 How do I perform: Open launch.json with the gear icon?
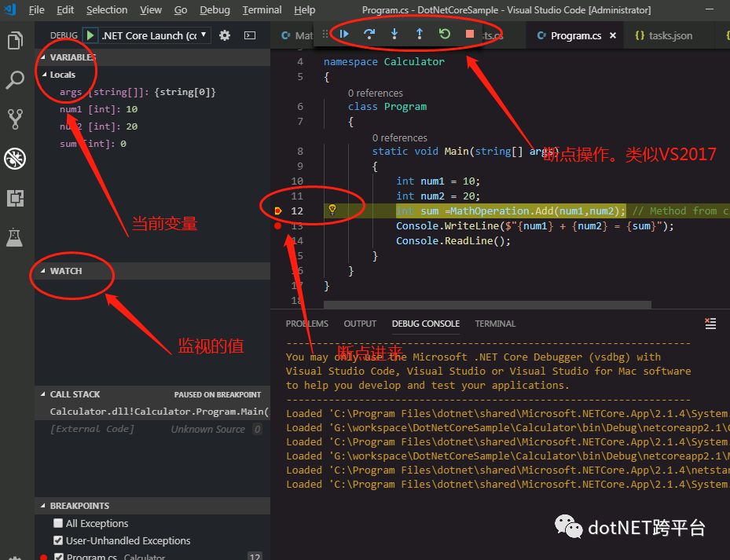tap(225, 35)
